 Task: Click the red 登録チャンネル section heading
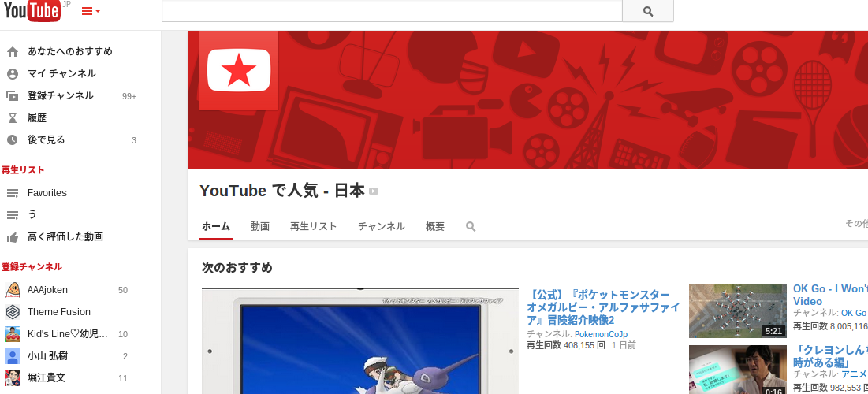pos(32,266)
